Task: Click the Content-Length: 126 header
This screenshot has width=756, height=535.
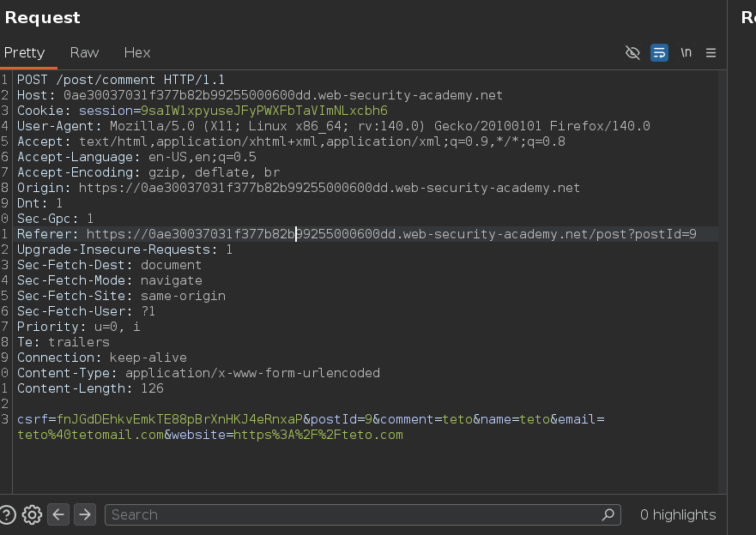Action: (x=90, y=388)
